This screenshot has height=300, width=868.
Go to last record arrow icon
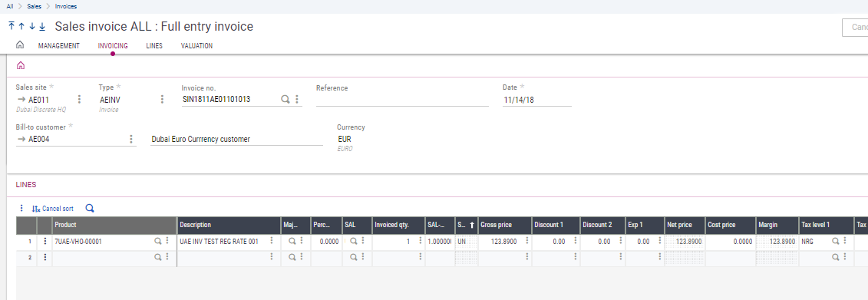pyautogui.click(x=42, y=26)
